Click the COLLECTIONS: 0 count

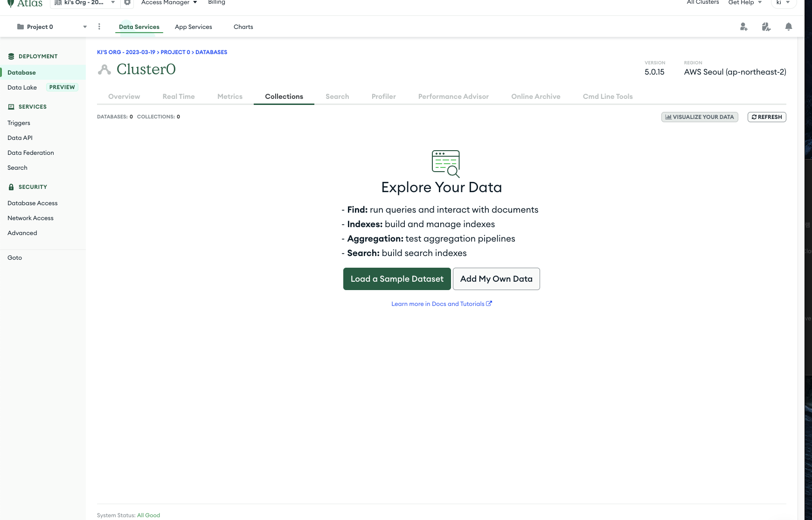159,117
